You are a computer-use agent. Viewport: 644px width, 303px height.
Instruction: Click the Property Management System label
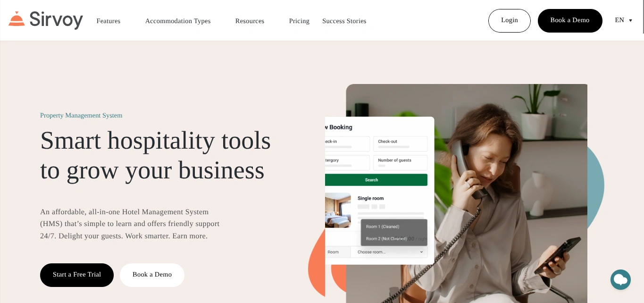pyautogui.click(x=81, y=116)
